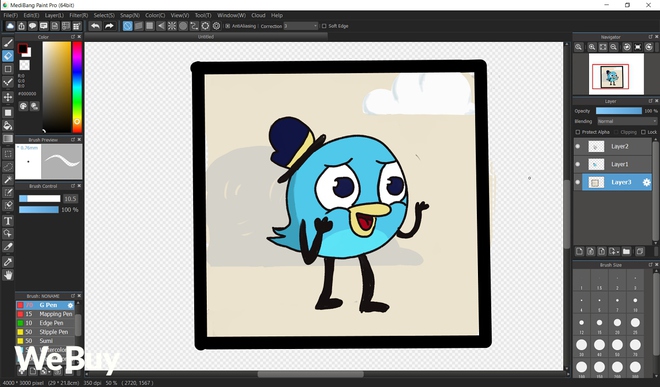Undock the Navigator panel
The image size is (660, 387).
[650, 37]
